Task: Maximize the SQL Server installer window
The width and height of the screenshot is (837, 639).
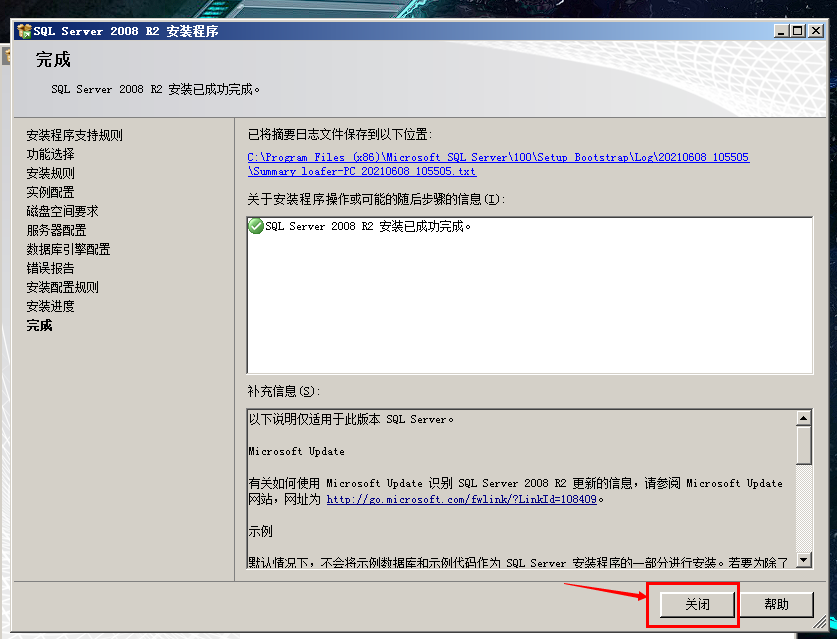Action: [x=798, y=31]
